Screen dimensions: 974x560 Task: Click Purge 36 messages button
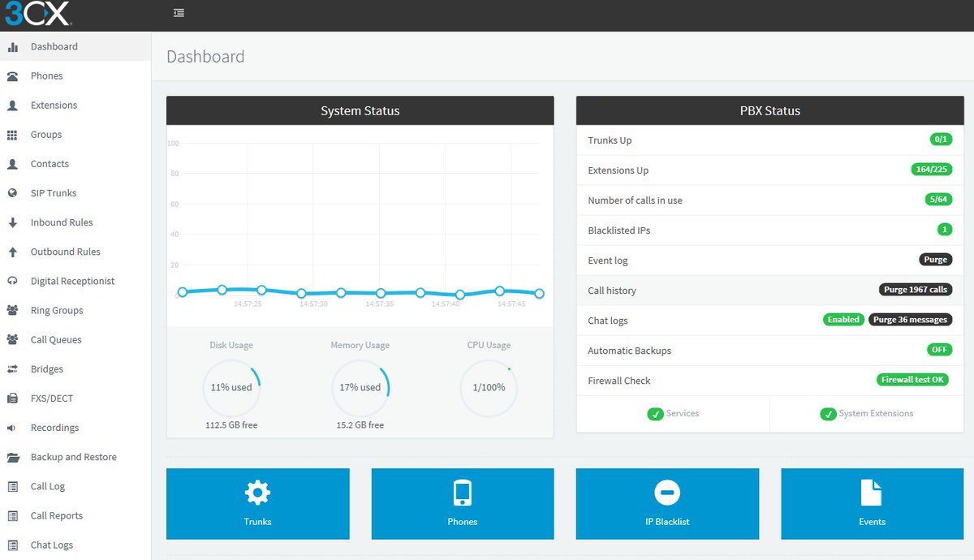coord(910,320)
